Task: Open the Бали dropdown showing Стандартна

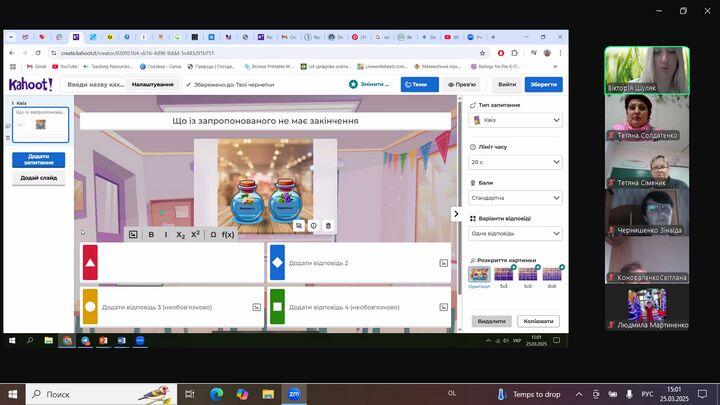Action: point(515,198)
